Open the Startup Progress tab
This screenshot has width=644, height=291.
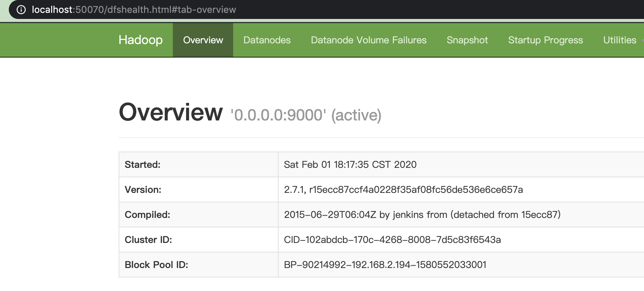(x=545, y=40)
